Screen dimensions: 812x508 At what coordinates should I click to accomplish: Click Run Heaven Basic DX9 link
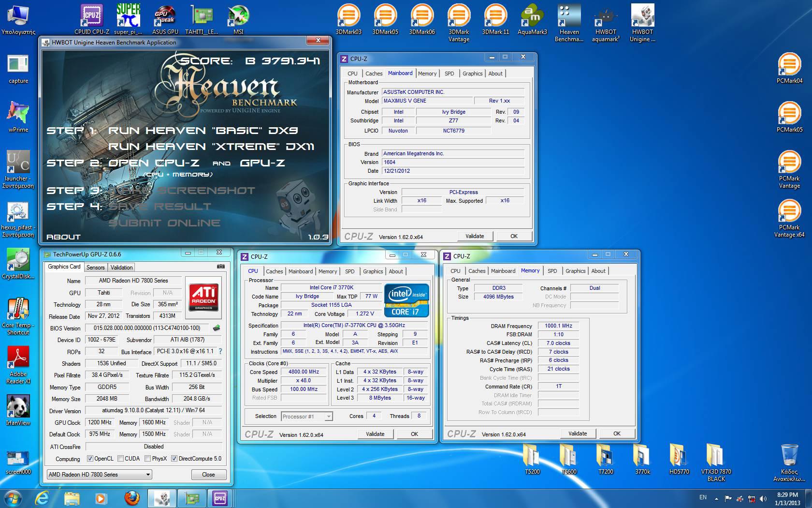[x=203, y=131]
